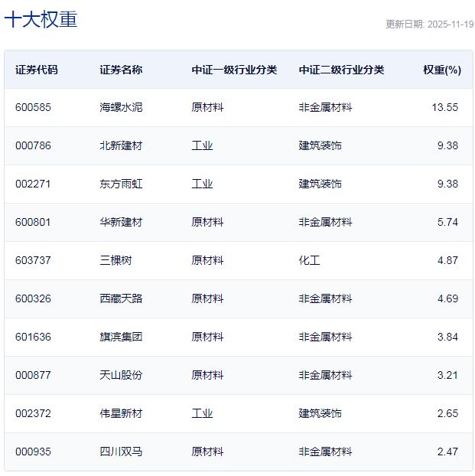Select the 中证二级行业分类 column header

coord(341,70)
